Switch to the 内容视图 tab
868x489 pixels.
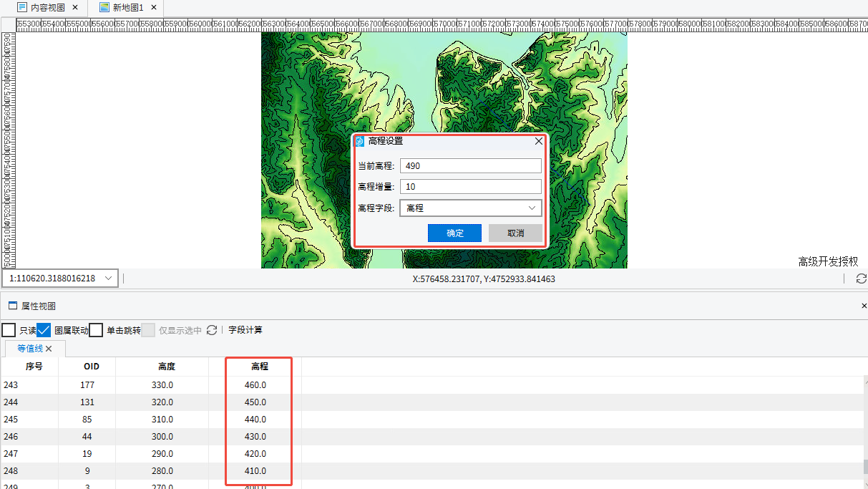(x=42, y=8)
